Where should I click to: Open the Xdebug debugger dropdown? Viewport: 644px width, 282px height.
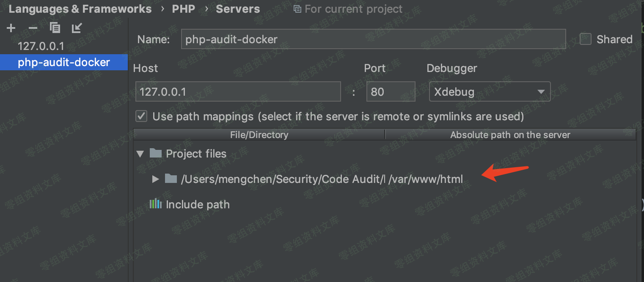click(x=490, y=92)
